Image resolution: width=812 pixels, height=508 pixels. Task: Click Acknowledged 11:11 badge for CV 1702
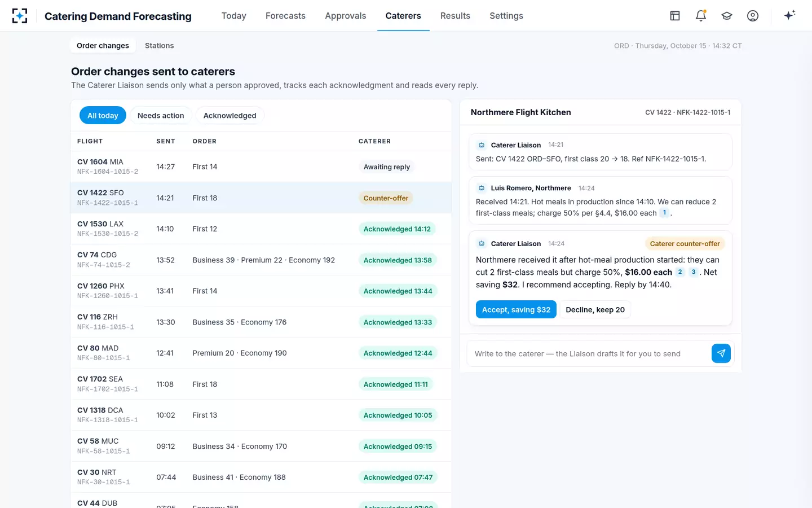click(x=396, y=384)
